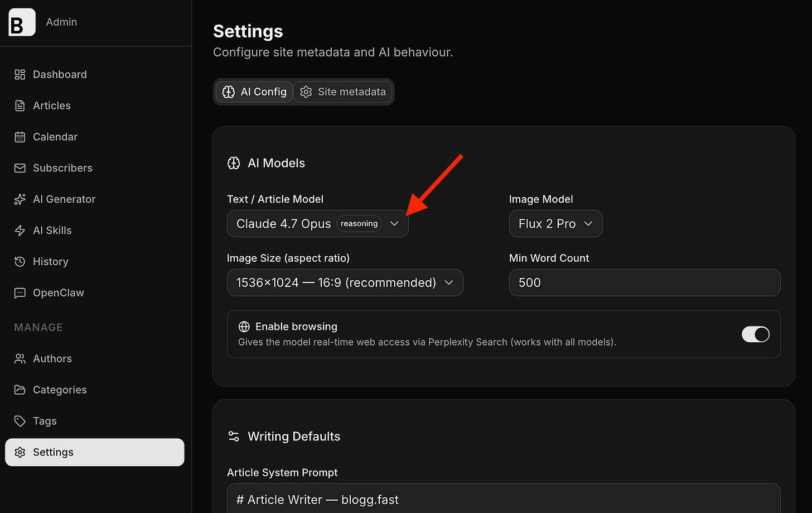The height and width of the screenshot is (513, 812).
Task: Click the Min Word Count field showing 500
Action: click(x=645, y=282)
